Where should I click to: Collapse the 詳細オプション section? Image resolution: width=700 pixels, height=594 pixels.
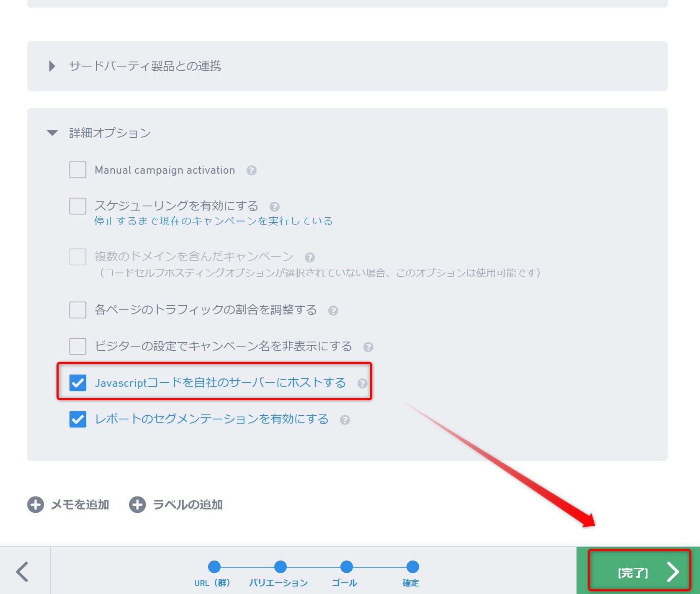(x=52, y=133)
